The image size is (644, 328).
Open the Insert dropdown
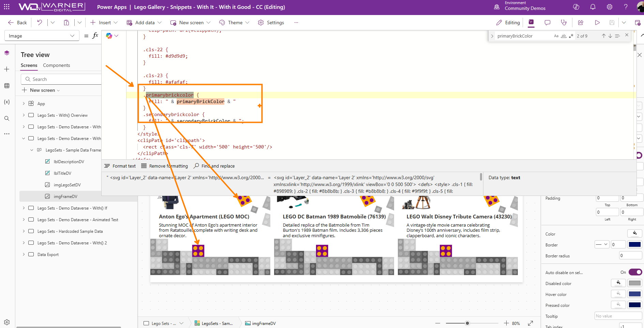point(104,23)
